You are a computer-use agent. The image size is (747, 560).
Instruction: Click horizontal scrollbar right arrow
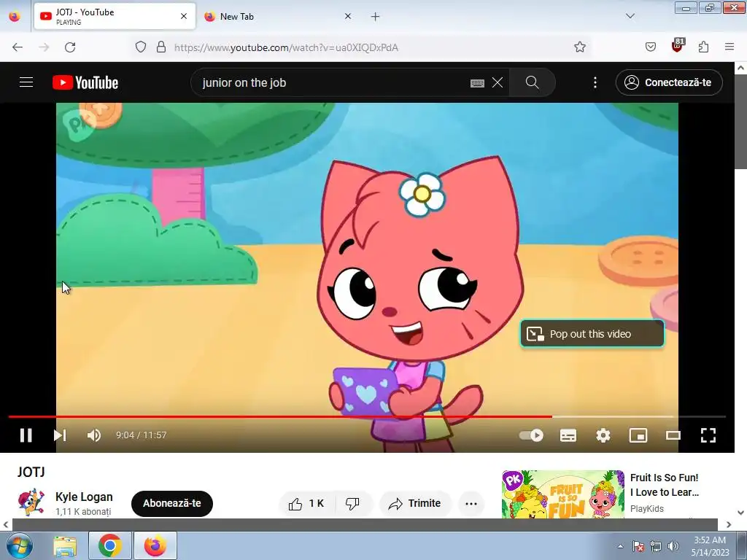pyautogui.click(x=729, y=524)
